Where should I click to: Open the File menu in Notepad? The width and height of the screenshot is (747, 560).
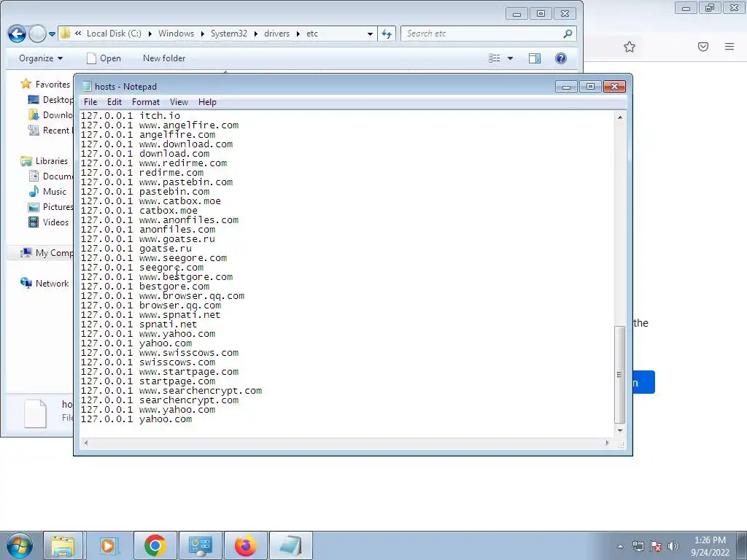(x=90, y=102)
